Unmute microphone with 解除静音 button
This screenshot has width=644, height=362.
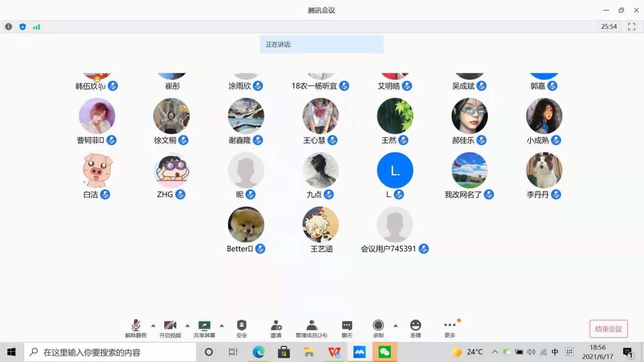click(135, 328)
